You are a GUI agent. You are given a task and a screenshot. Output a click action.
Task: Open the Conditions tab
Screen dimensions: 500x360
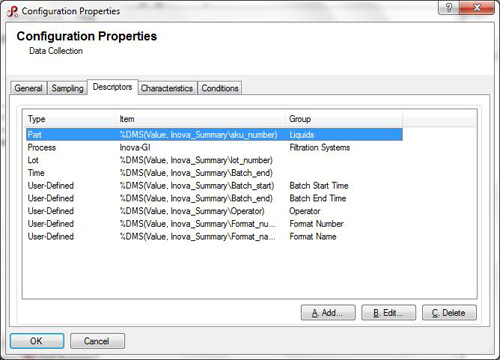coord(220,88)
